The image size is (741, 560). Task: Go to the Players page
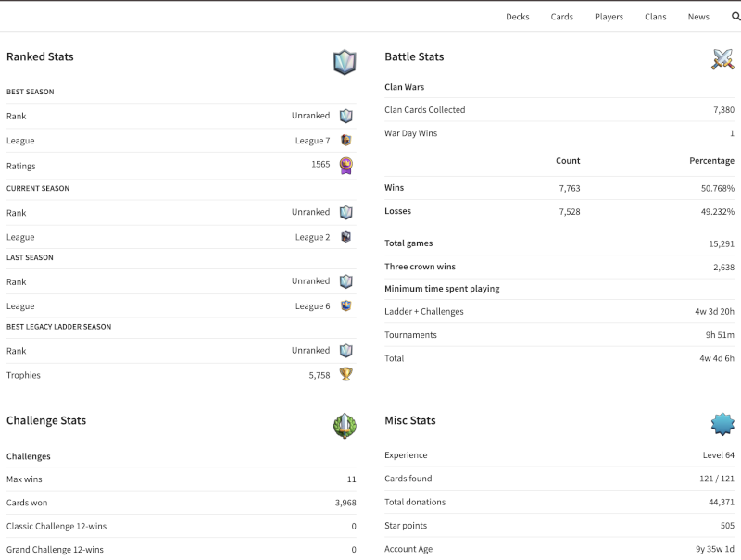(609, 17)
